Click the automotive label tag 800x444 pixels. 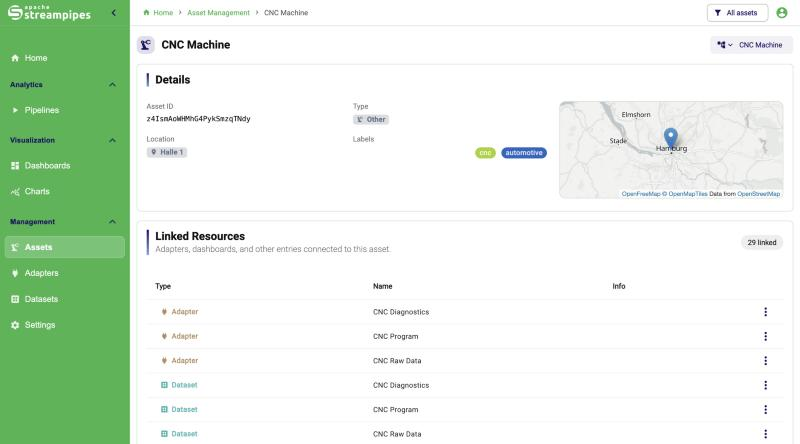[x=524, y=153]
